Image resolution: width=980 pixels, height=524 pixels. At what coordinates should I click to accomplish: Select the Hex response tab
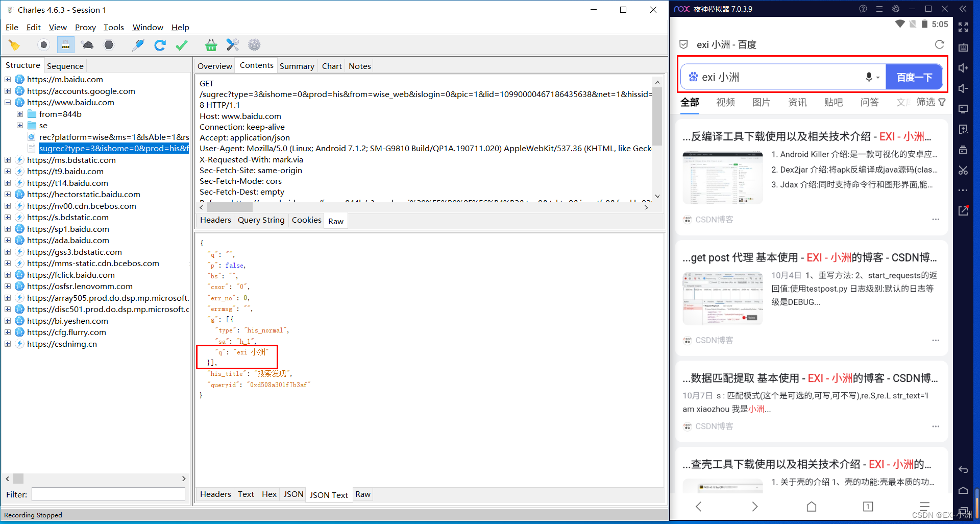click(269, 494)
